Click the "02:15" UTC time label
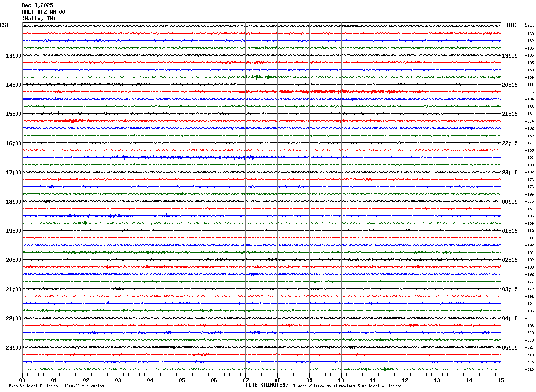 [x=510, y=260]
